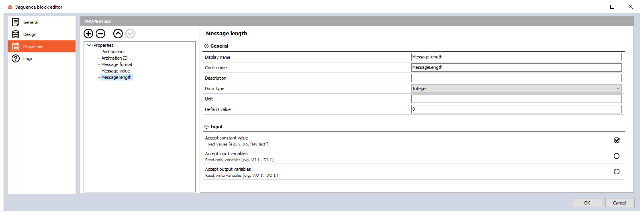
Task: Open the Design page database icon
Action: click(x=16, y=35)
